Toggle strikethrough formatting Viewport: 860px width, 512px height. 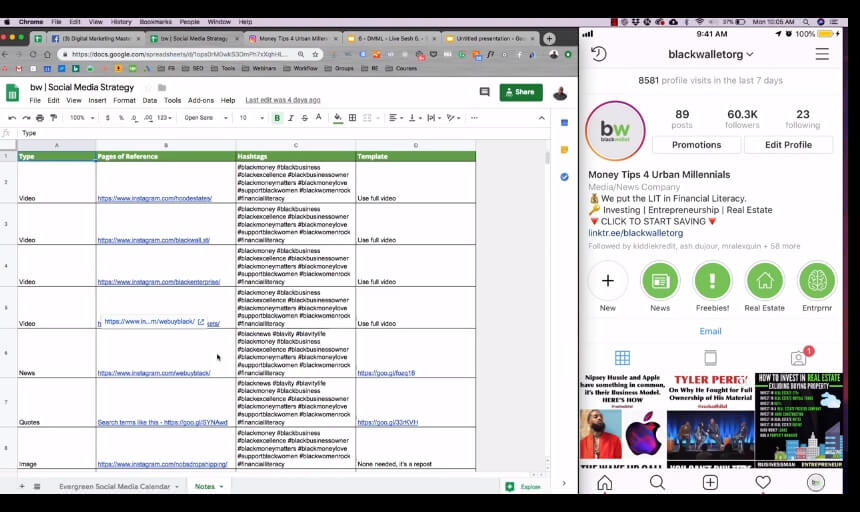point(304,118)
